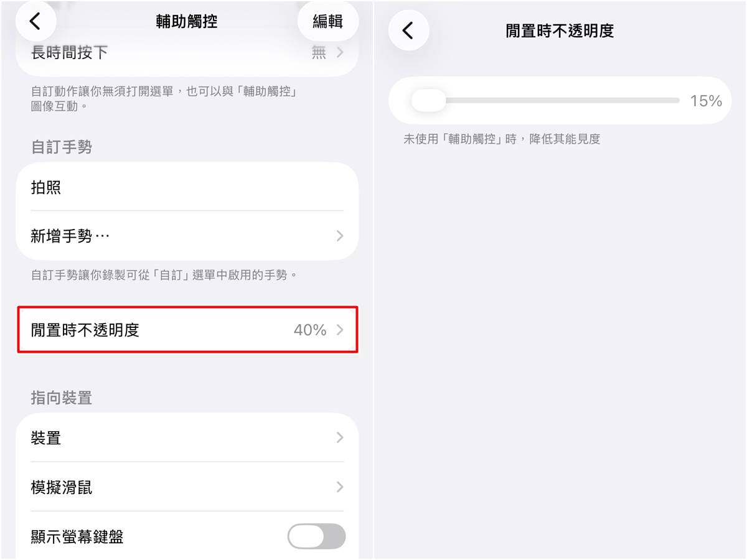Image resolution: width=747 pixels, height=560 pixels.
Task: Tap the chevron beside 新增手勢
Action: 339,236
